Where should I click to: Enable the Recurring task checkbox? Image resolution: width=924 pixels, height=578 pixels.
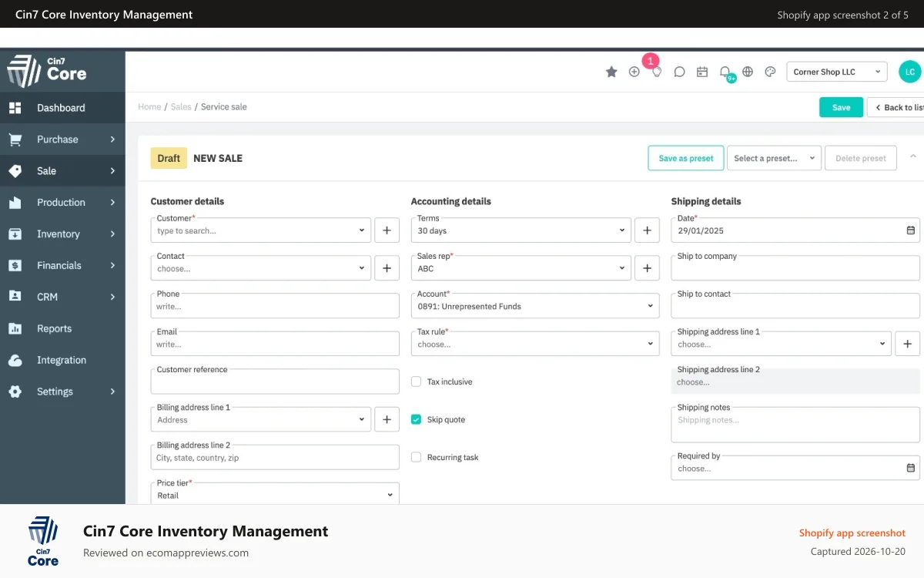[416, 457]
